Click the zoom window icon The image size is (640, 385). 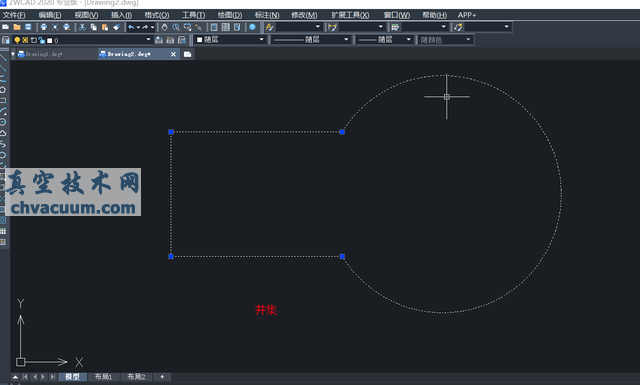pyautogui.click(x=187, y=27)
